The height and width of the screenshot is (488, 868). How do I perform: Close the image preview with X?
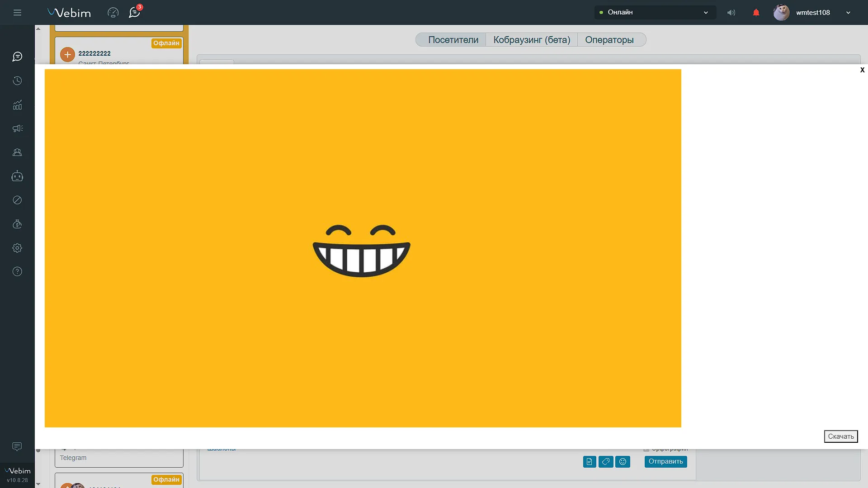(x=862, y=70)
